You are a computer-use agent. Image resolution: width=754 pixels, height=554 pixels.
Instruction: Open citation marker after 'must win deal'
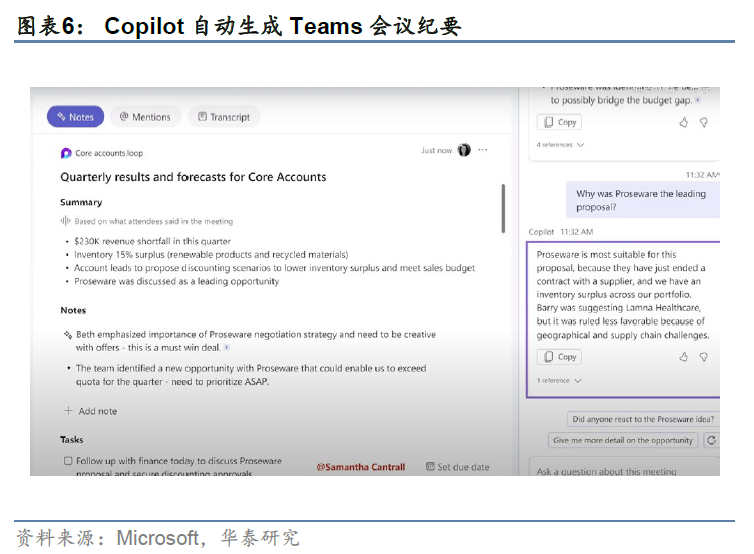227,347
